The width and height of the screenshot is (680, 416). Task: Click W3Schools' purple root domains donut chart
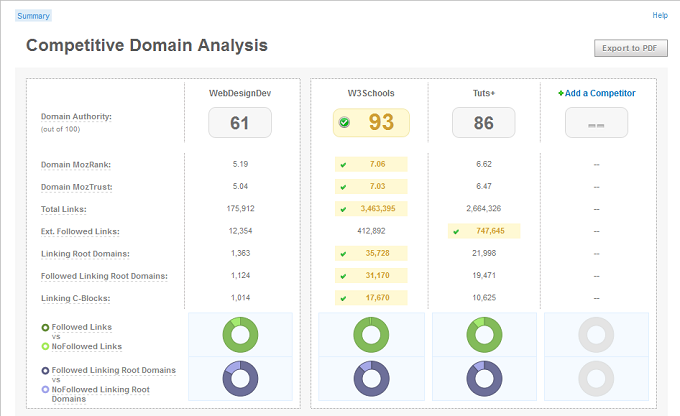pos(371,378)
